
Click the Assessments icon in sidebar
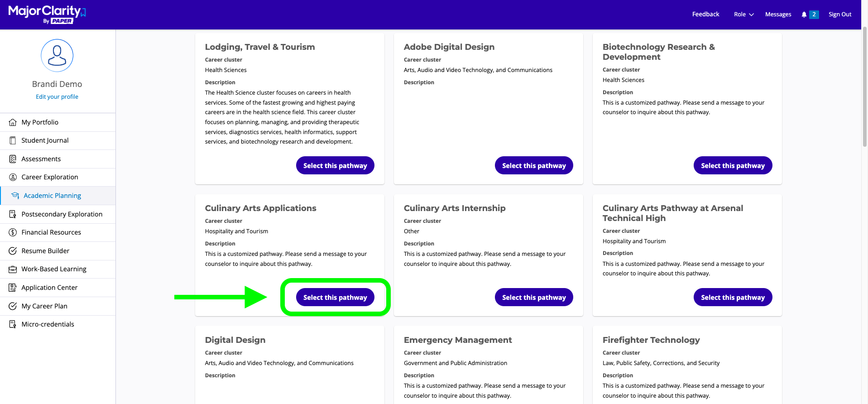(x=13, y=159)
